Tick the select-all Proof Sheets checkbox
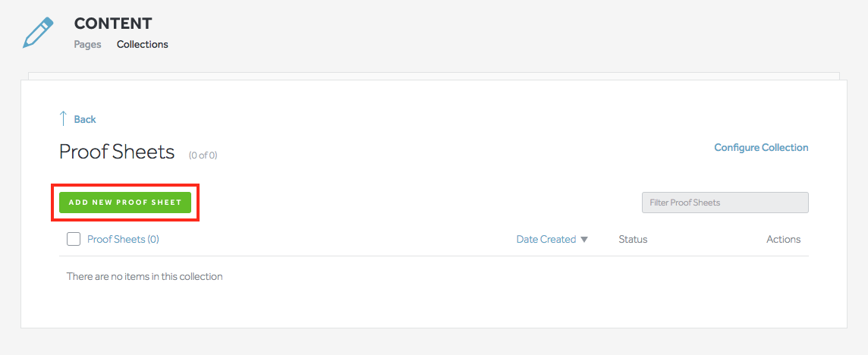868x355 pixels. click(x=74, y=239)
